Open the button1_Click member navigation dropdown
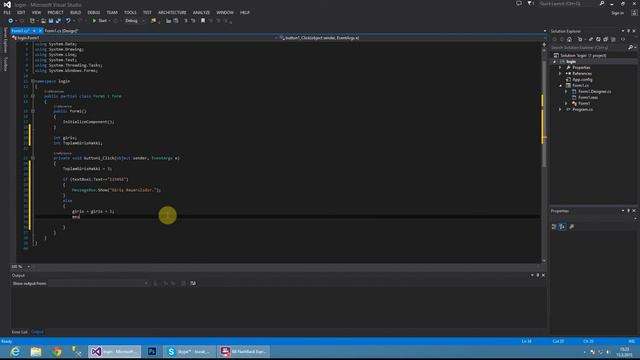 coord(412,38)
